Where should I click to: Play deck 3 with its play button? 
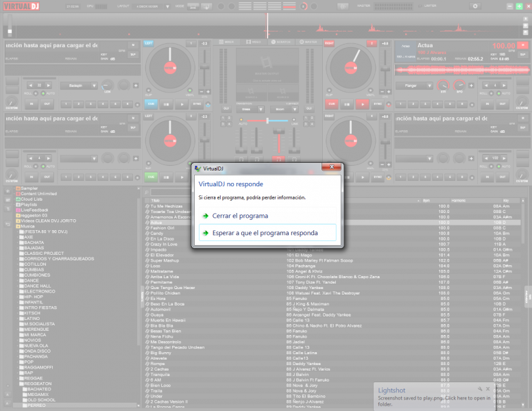pos(182,177)
